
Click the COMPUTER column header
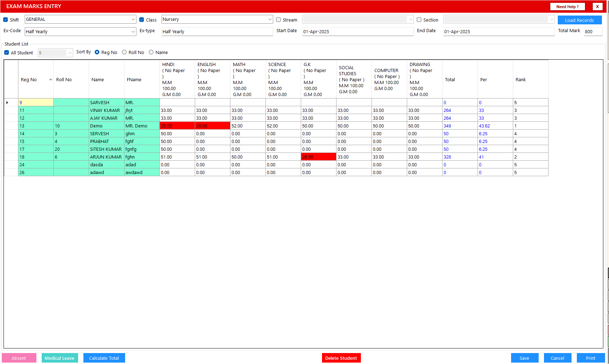click(389, 79)
